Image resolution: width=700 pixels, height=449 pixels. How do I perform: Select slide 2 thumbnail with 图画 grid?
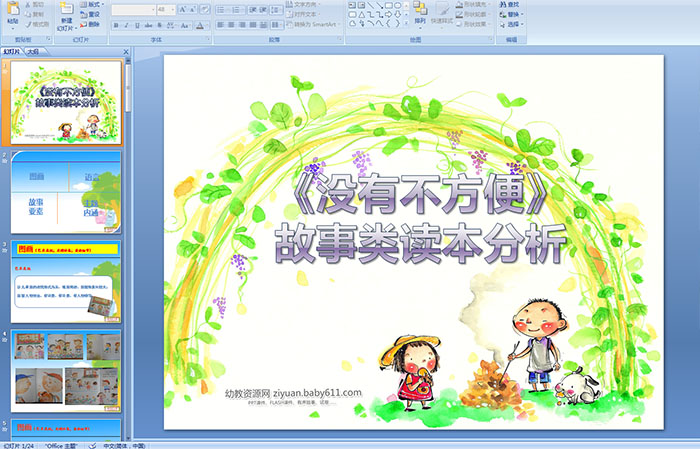tap(66, 192)
